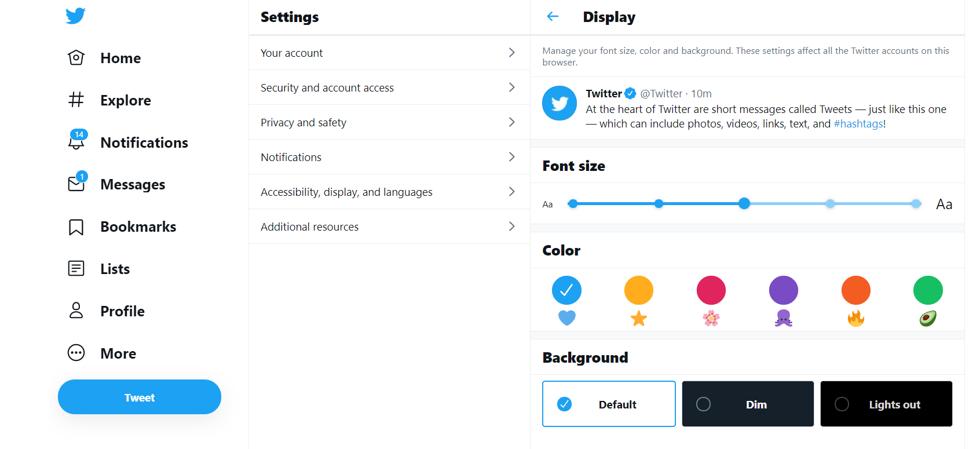Click the Twitter bird logo in sidebar
Viewport: 980px width, 449px height.
pos(75,16)
